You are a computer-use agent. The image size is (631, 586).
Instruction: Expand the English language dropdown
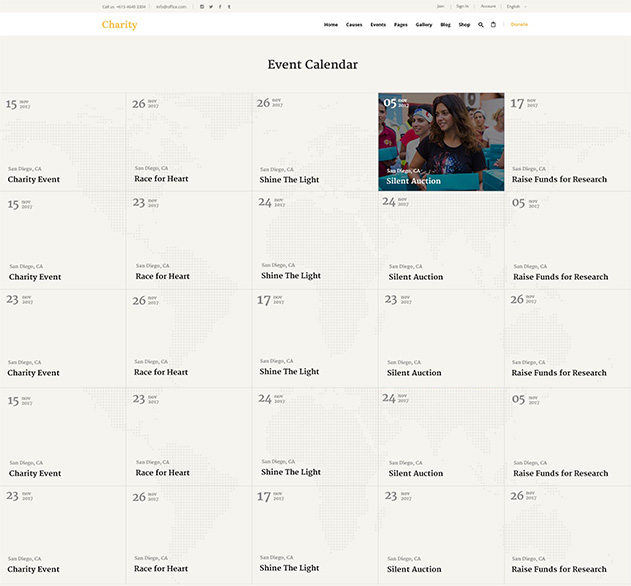click(516, 6)
